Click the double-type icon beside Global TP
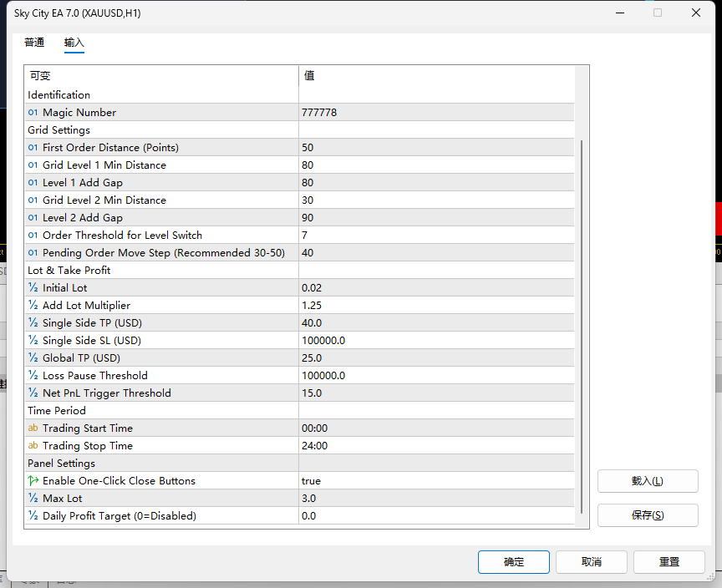The height and width of the screenshot is (588, 722). click(x=33, y=357)
